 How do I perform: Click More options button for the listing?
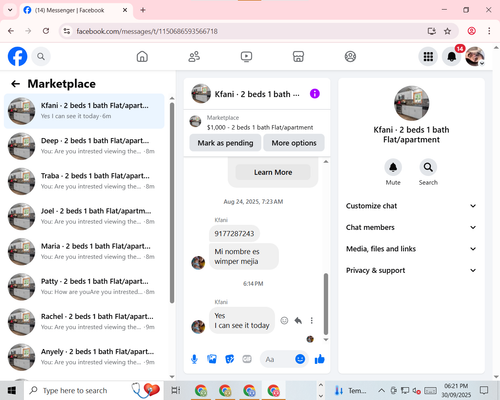point(294,143)
